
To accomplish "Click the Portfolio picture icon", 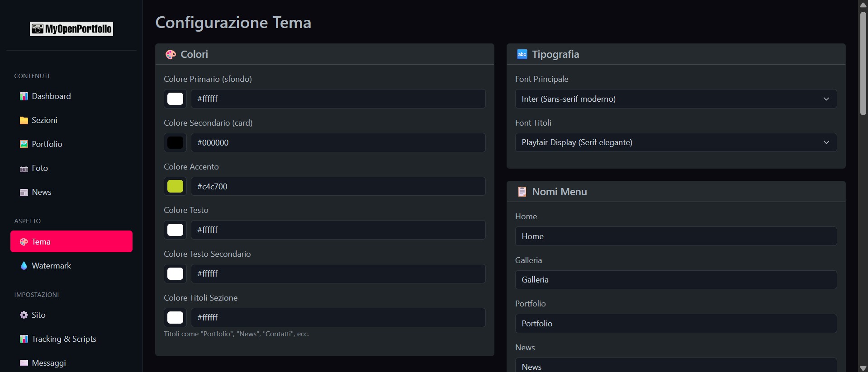I will point(24,144).
